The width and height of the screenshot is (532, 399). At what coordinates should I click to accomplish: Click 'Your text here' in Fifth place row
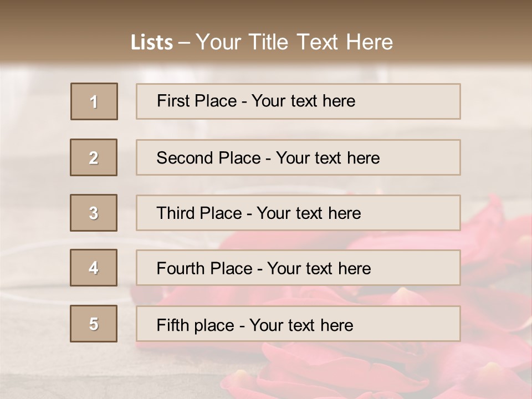pyautogui.click(x=301, y=325)
